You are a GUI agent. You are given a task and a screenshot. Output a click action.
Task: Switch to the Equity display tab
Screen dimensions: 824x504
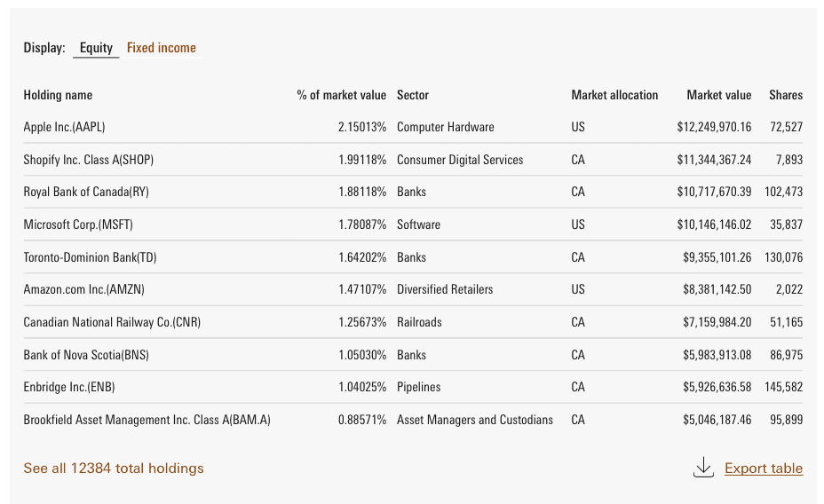point(96,48)
